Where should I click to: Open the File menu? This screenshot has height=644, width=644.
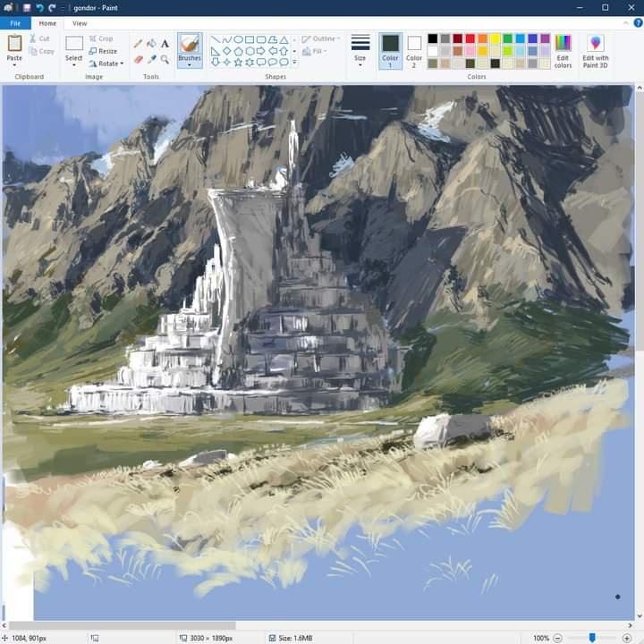15,23
